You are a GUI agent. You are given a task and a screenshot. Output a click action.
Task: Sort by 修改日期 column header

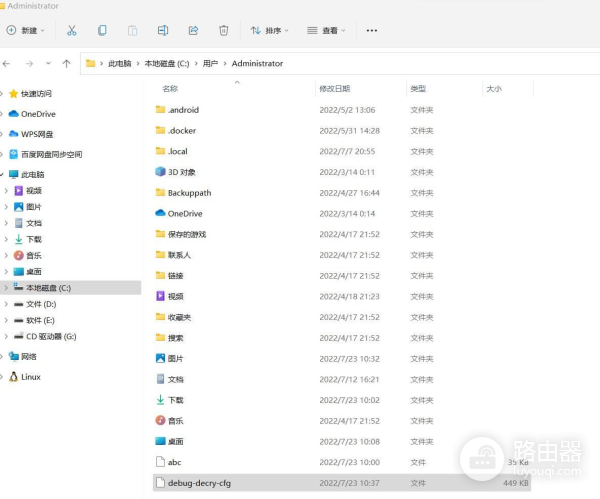334,89
